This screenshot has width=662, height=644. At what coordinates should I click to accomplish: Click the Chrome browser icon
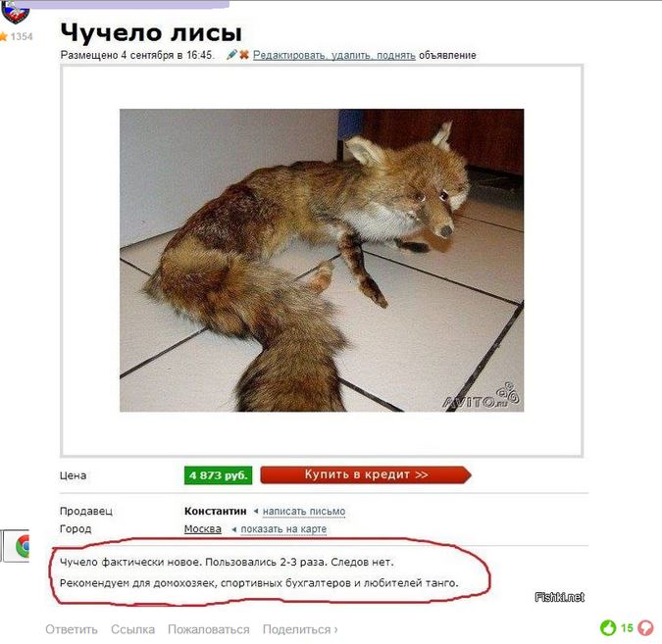(x=22, y=546)
